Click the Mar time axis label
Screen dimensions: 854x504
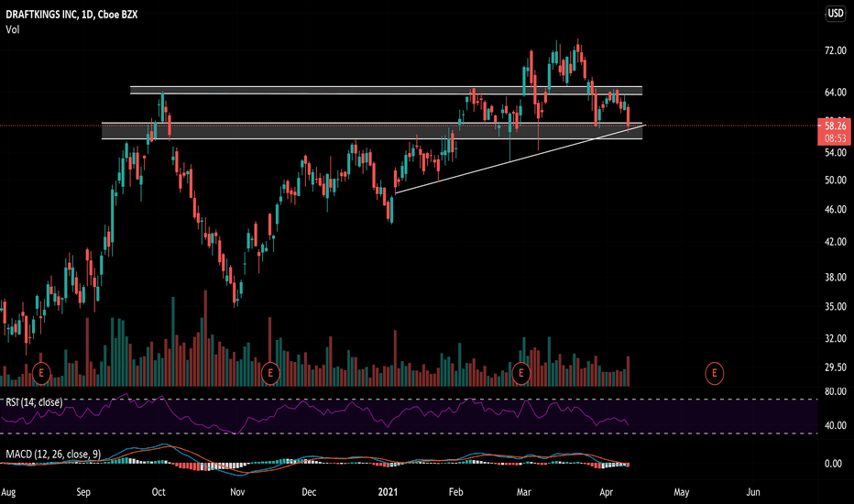[524, 492]
